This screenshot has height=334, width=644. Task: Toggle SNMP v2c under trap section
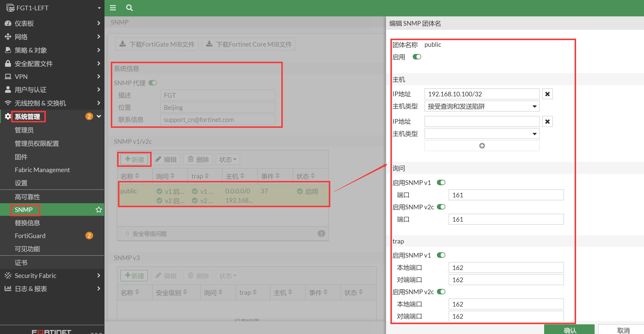(x=441, y=292)
